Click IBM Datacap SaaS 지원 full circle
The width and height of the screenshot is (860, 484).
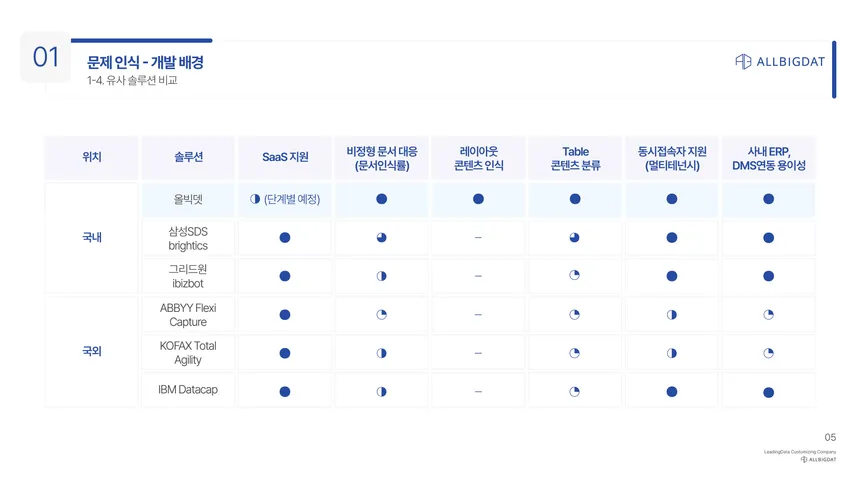tap(285, 391)
